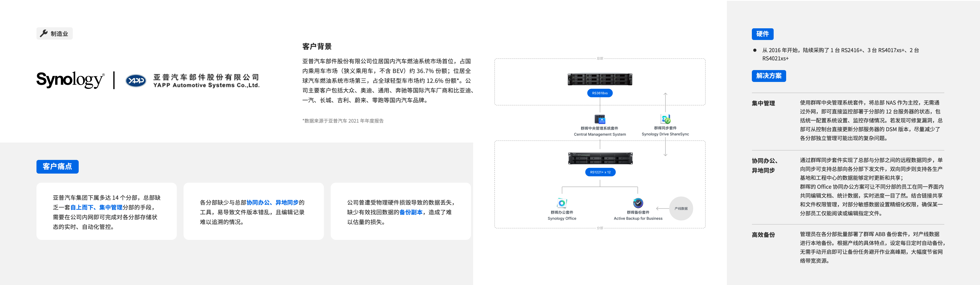The width and height of the screenshot is (980, 285).
Task: Click the arrow pointing from 产线数据
Action: click(662, 209)
